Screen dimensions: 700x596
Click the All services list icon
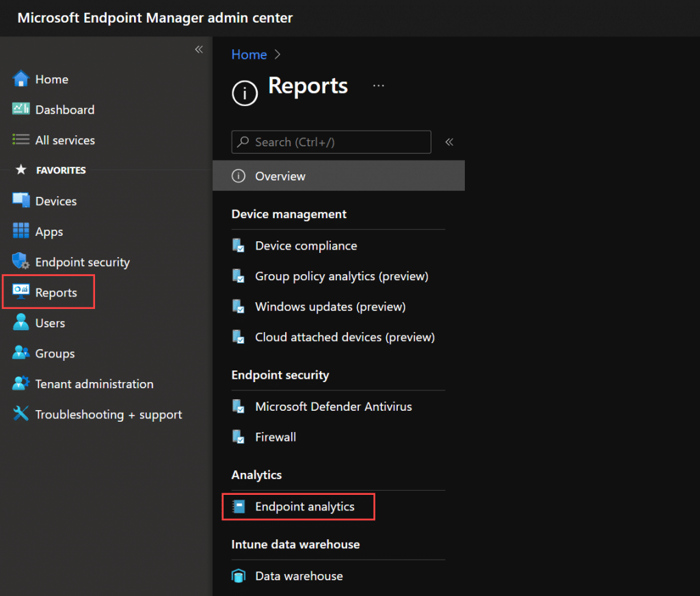[x=21, y=139]
